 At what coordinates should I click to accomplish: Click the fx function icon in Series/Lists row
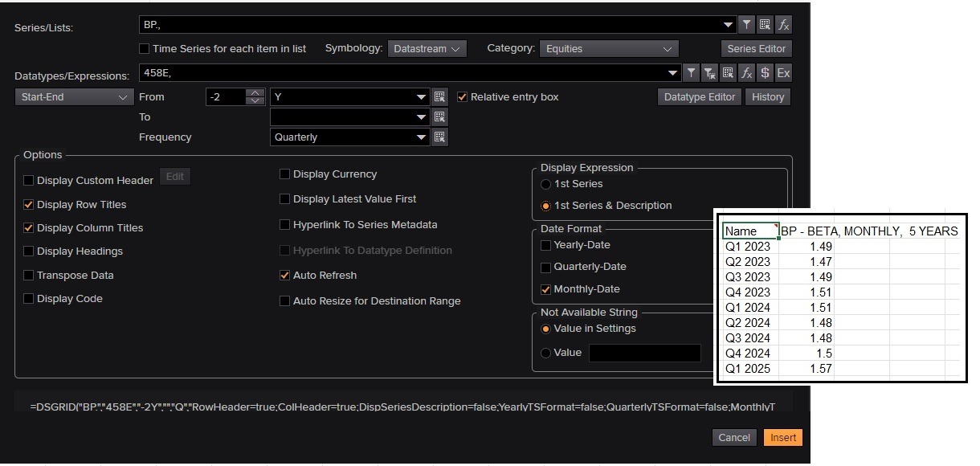[x=783, y=25]
